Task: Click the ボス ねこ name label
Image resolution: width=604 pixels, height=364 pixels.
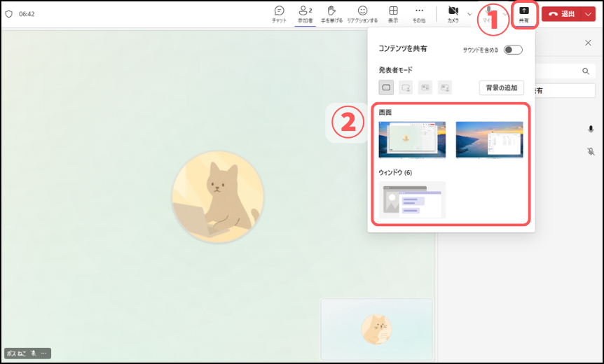Action: pos(17,353)
